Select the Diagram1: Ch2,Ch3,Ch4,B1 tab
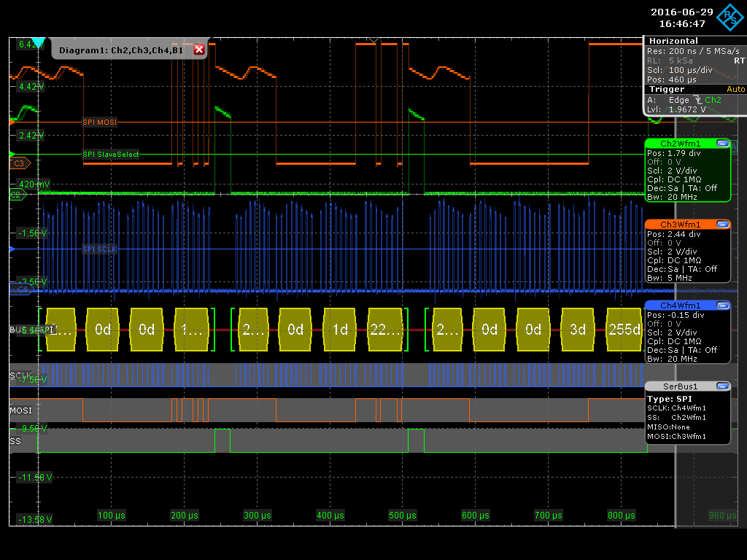 [120, 50]
